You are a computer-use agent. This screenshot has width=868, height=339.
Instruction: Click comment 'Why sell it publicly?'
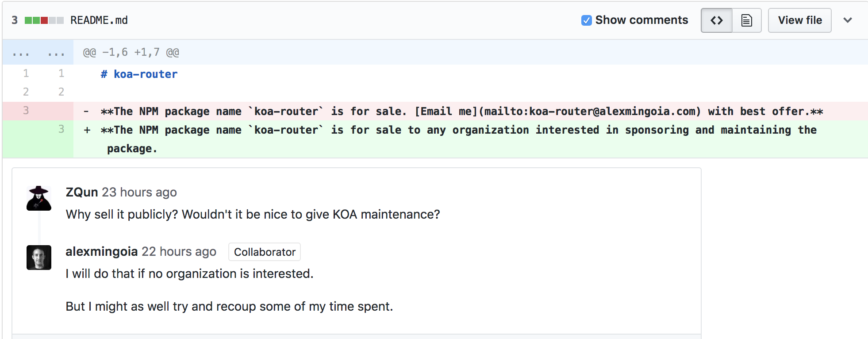tap(253, 214)
